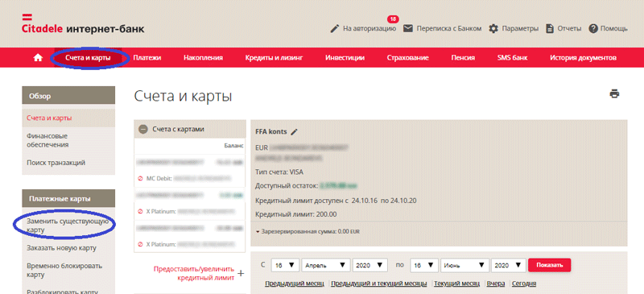
Task: Open Счета и карты in sidebar
Action: point(49,118)
